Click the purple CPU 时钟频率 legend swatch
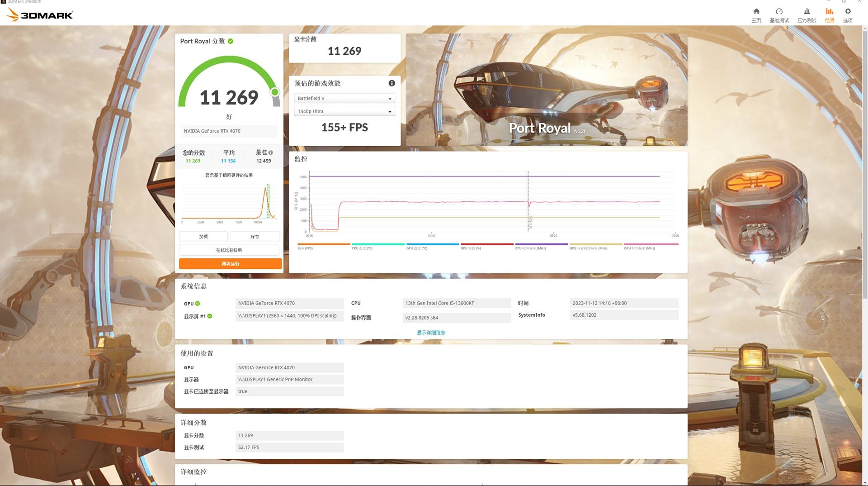Screen dimensions: 868x486 click(x=541, y=244)
